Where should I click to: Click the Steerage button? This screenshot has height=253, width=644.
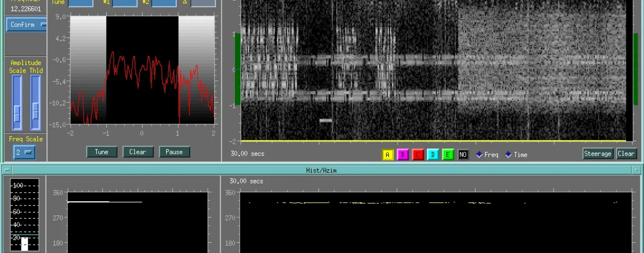click(597, 153)
